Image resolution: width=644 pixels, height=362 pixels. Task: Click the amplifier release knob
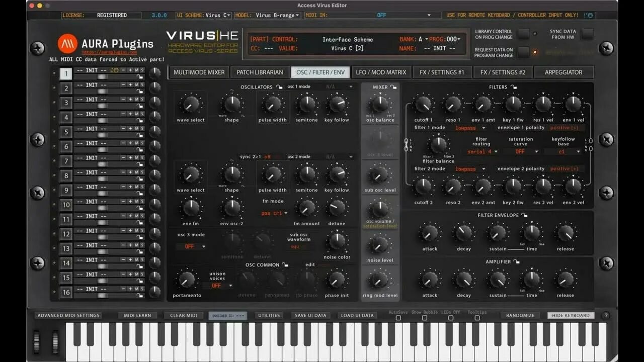click(x=565, y=280)
